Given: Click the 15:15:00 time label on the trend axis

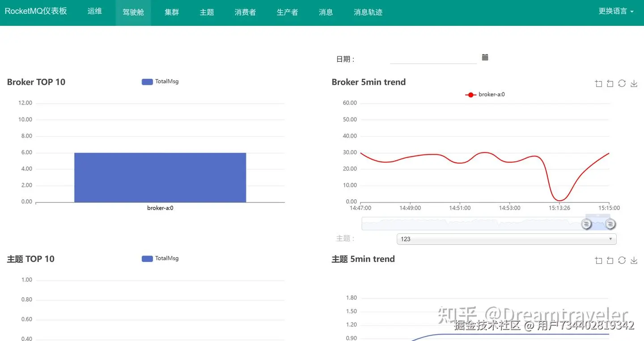Looking at the screenshot, I should tap(609, 208).
